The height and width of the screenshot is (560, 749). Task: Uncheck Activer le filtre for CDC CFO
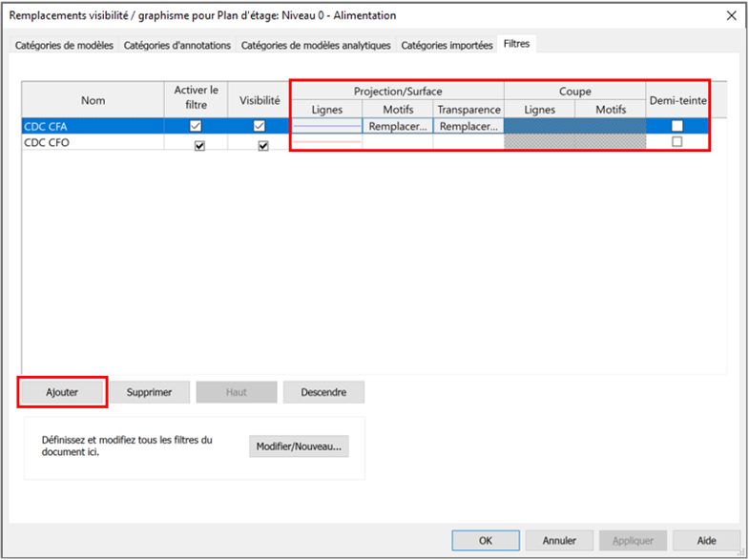(199, 145)
